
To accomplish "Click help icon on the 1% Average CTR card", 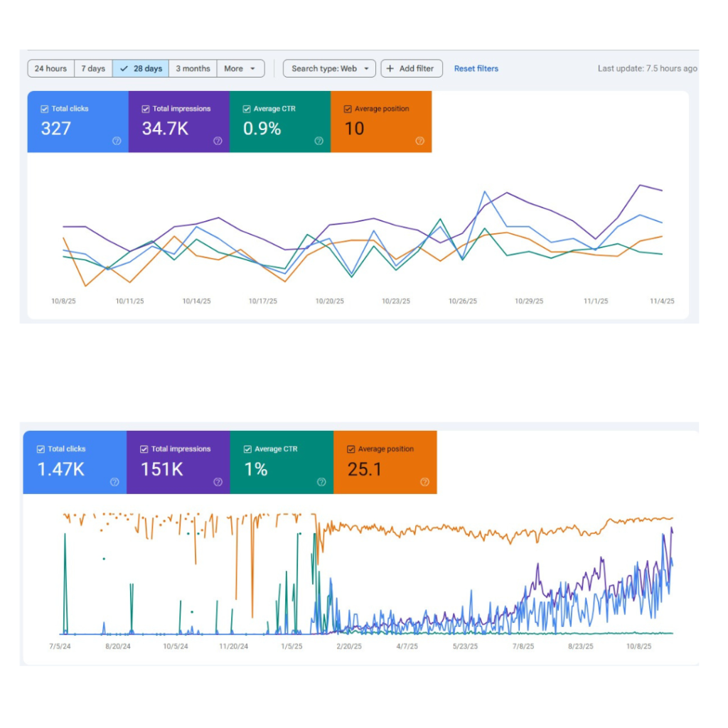I will point(321,481).
